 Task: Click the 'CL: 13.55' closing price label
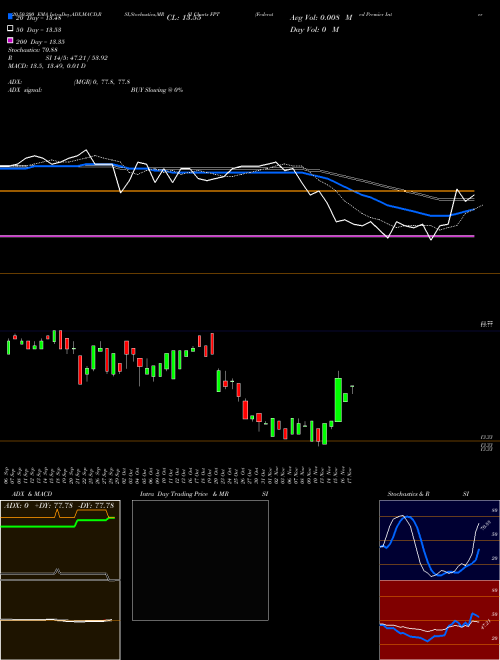184,18
